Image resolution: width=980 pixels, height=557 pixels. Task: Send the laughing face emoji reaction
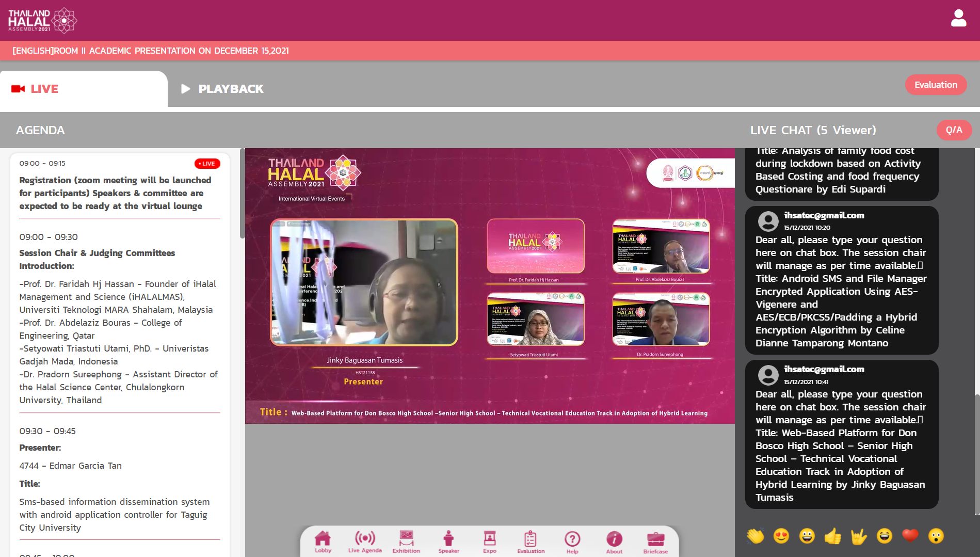pos(885,536)
